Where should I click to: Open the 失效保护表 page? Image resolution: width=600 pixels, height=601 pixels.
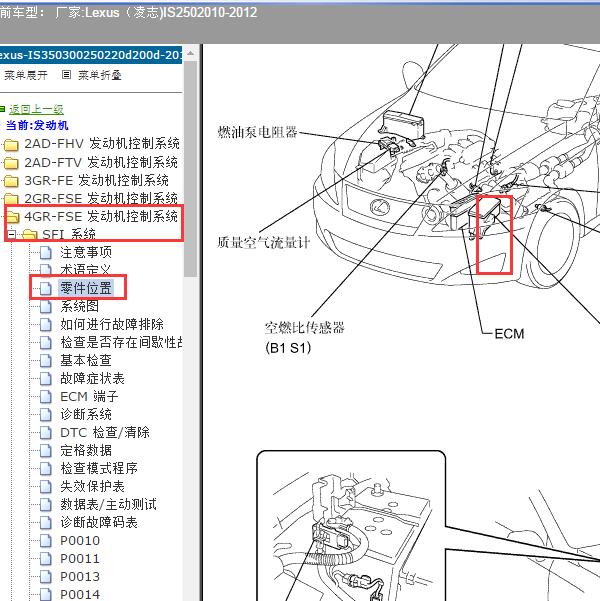pos(92,486)
